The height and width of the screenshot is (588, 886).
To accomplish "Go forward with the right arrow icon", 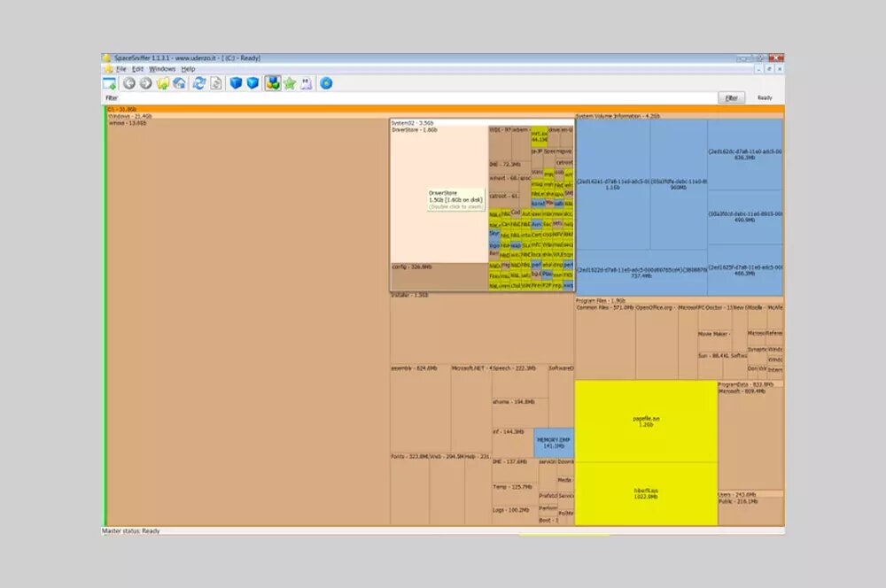I will pyautogui.click(x=145, y=83).
